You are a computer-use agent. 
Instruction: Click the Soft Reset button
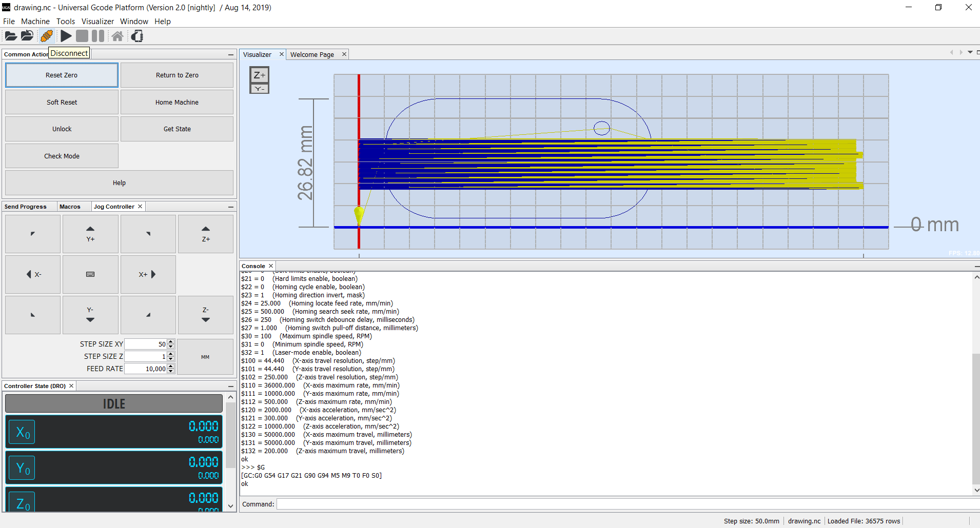point(62,102)
